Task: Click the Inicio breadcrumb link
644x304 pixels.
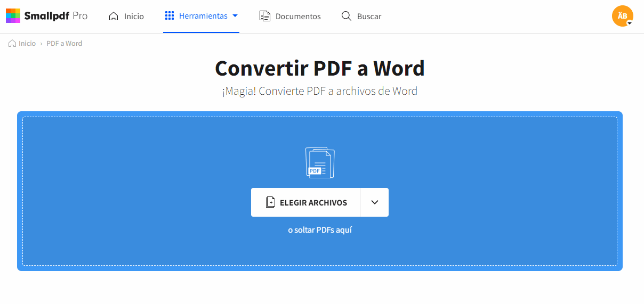Action: click(x=27, y=44)
